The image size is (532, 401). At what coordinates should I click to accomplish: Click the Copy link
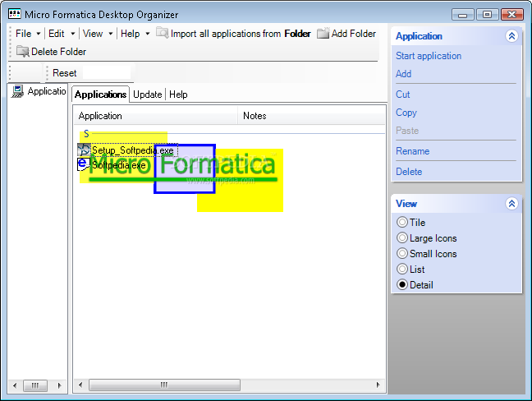pyautogui.click(x=406, y=113)
